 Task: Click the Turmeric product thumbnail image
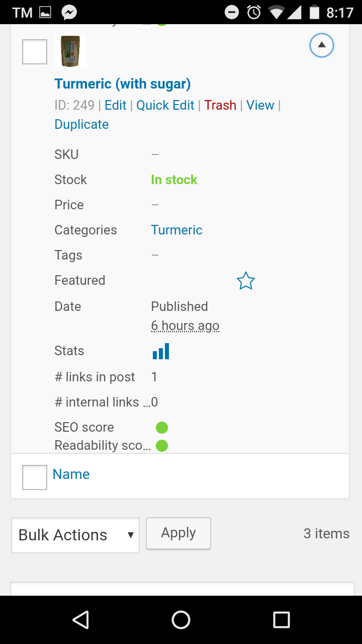(x=70, y=51)
